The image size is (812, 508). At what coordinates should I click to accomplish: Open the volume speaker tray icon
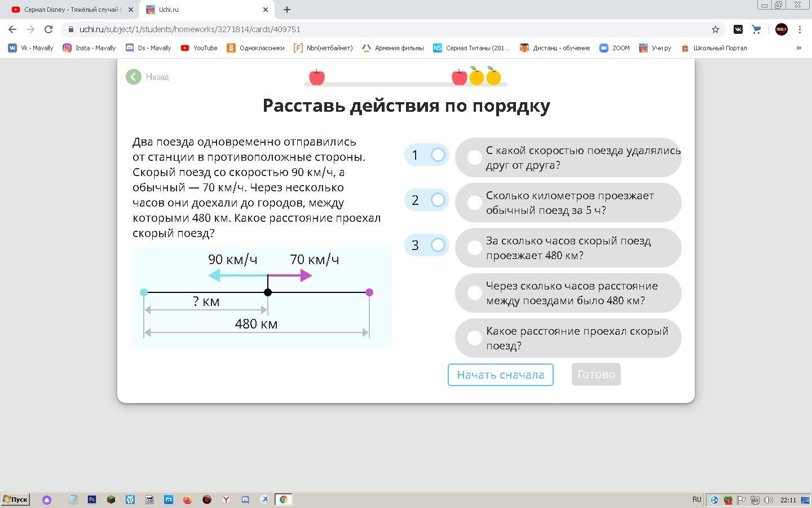(769, 500)
